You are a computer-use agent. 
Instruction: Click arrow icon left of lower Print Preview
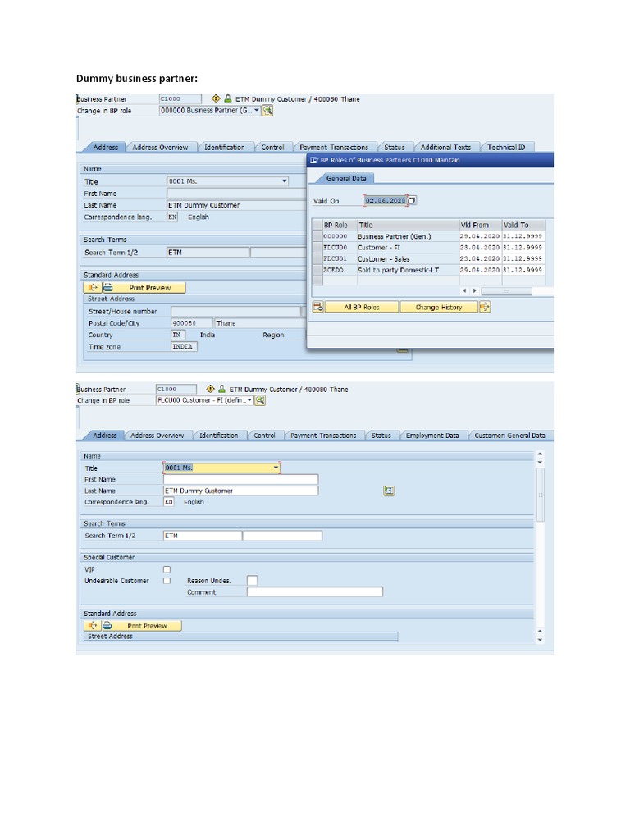(92, 626)
